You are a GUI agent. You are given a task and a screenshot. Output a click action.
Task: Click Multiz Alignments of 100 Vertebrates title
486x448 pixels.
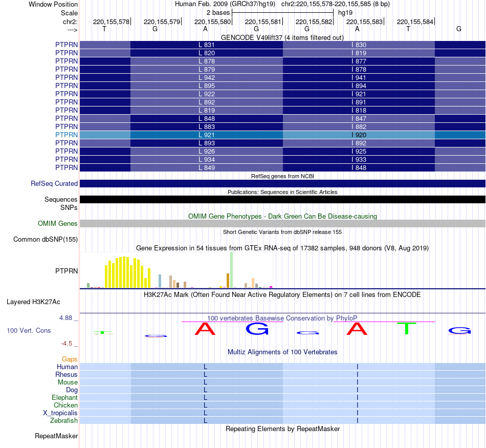(282, 352)
